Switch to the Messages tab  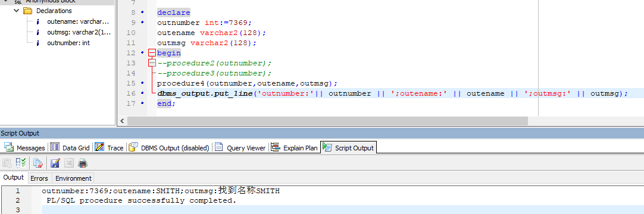24,147
